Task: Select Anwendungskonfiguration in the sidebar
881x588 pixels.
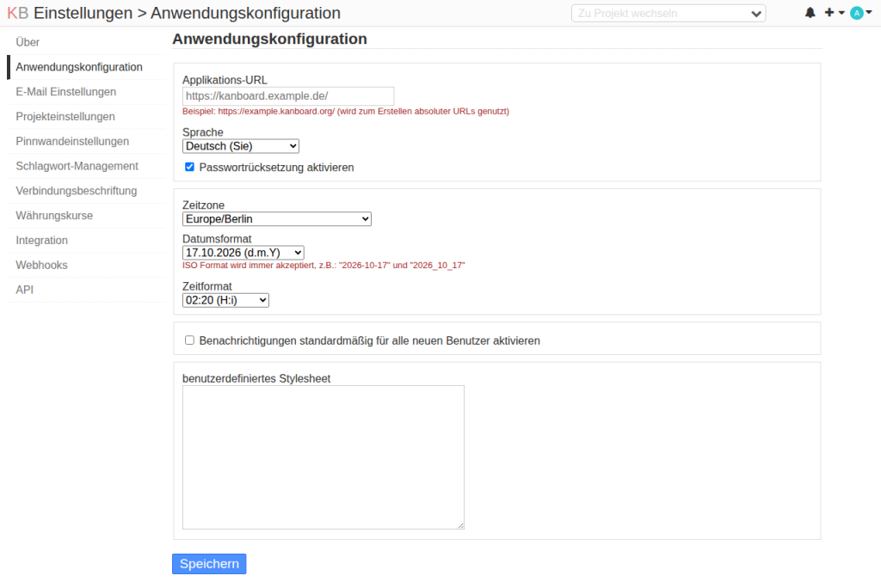Action: [x=79, y=67]
